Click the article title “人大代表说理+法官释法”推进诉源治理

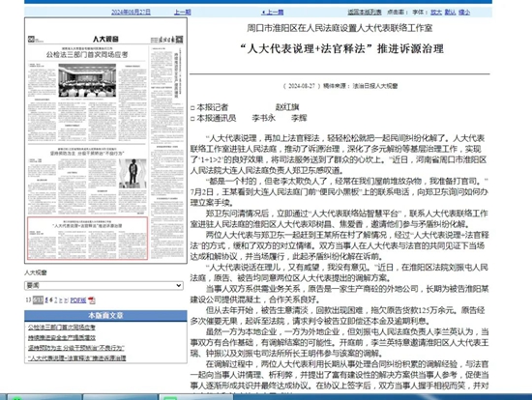(x=341, y=49)
